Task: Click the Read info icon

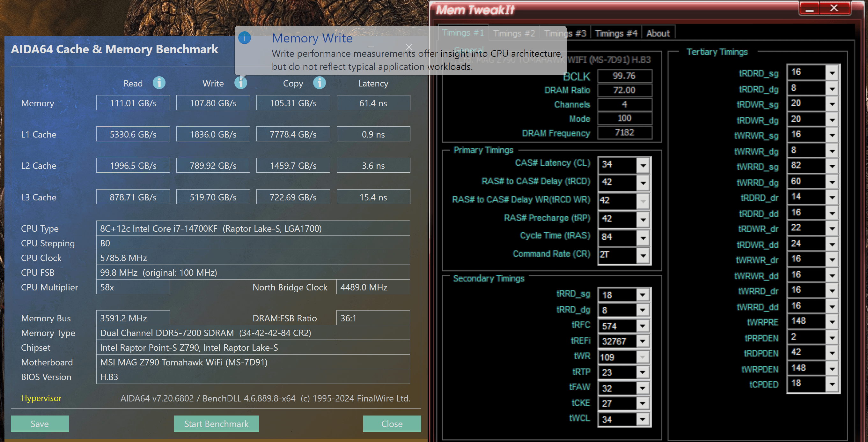Action: (159, 83)
